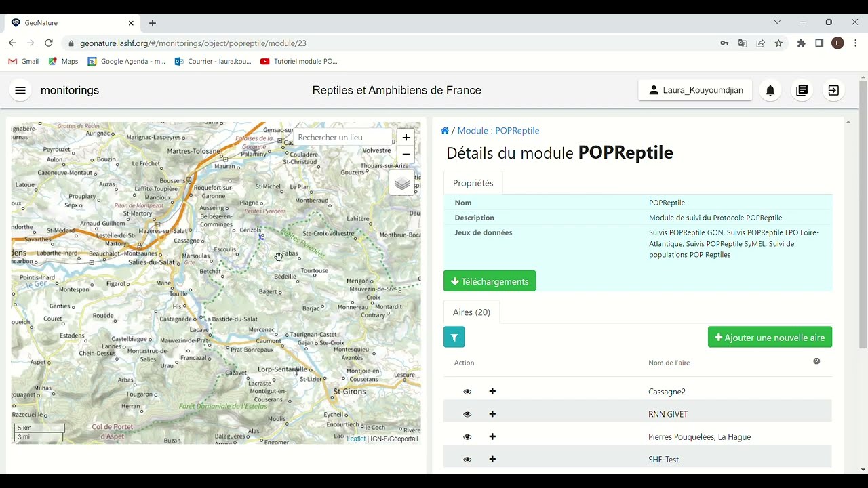The width and height of the screenshot is (868, 488).
Task: Click the browser address bar
Action: [x=393, y=43]
